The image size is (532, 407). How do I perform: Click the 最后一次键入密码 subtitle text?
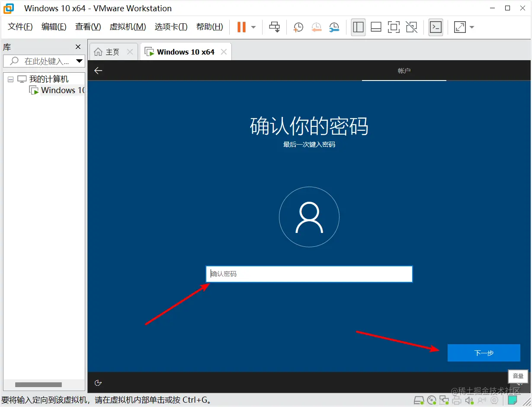coord(309,145)
